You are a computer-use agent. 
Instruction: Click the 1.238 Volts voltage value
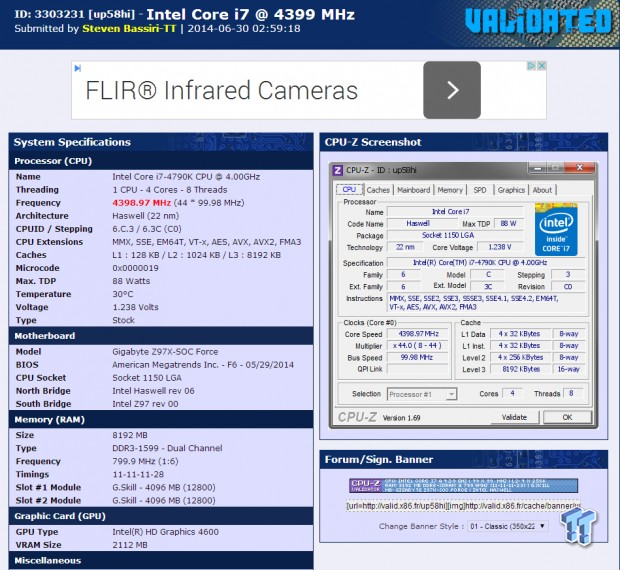coord(135,307)
